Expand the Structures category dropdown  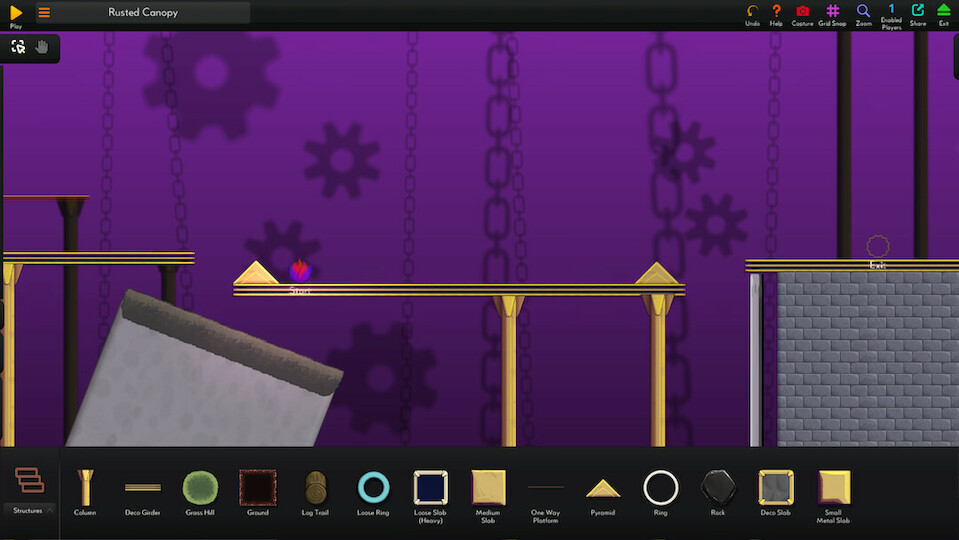pos(29,489)
